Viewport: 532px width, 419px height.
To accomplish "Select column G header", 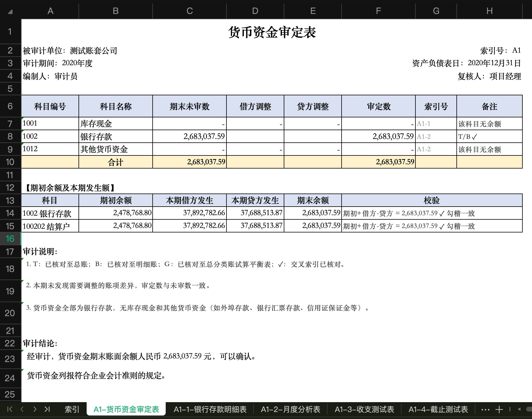I will 436,11.
